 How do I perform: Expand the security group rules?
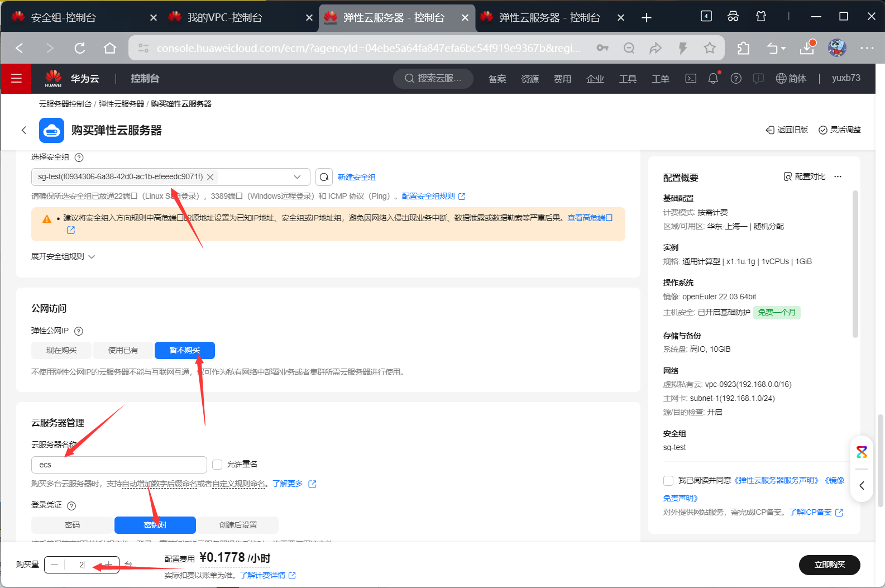click(63, 256)
